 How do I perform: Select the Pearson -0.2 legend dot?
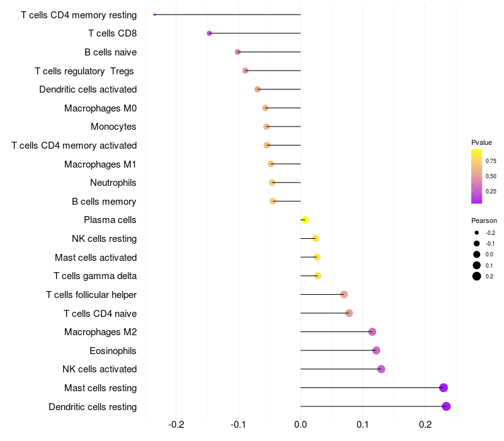click(477, 233)
